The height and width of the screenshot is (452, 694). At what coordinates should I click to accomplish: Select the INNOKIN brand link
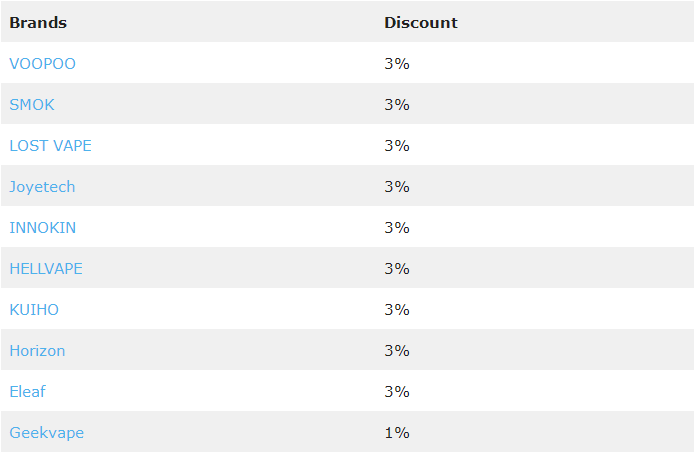point(42,228)
